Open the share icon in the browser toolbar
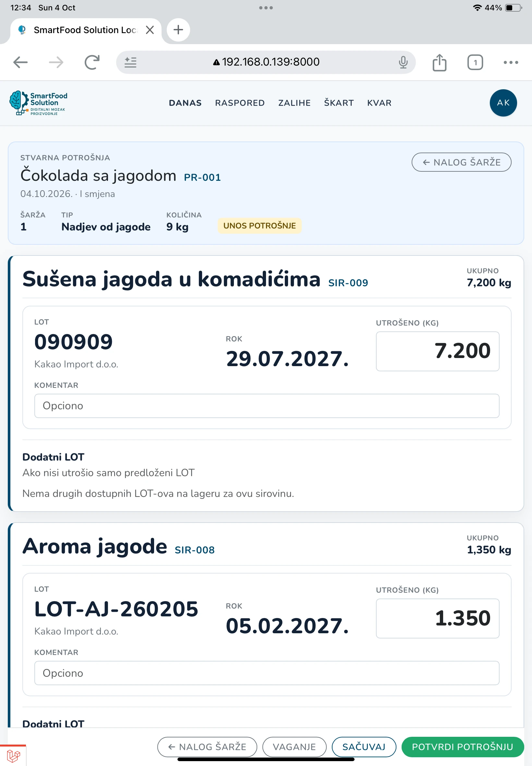The height and width of the screenshot is (766, 532). coord(439,62)
